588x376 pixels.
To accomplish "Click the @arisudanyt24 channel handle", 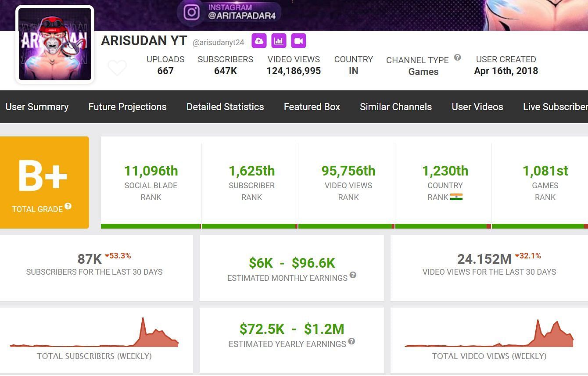I will click(x=218, y=43).
